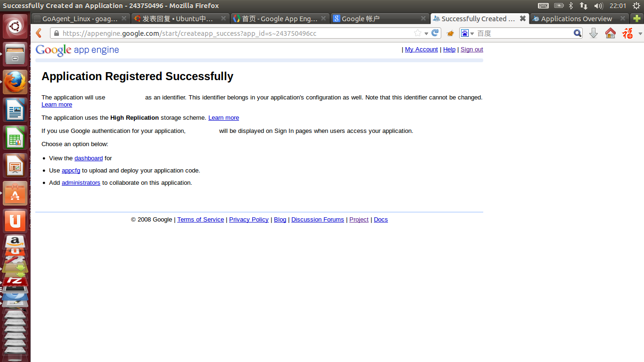Open the Privacy Policy footer link
The width and height of the screenshot is (644, 362).
coord(249,220)
